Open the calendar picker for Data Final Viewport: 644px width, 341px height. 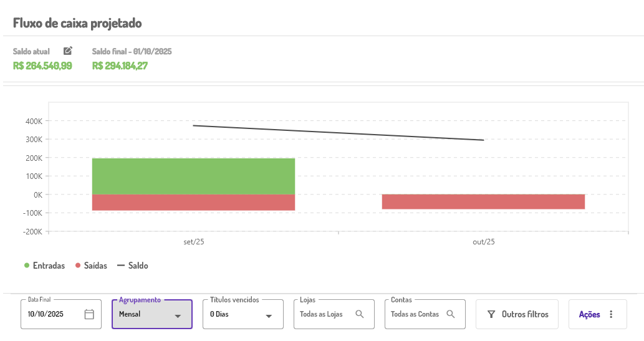coord(89,314)
